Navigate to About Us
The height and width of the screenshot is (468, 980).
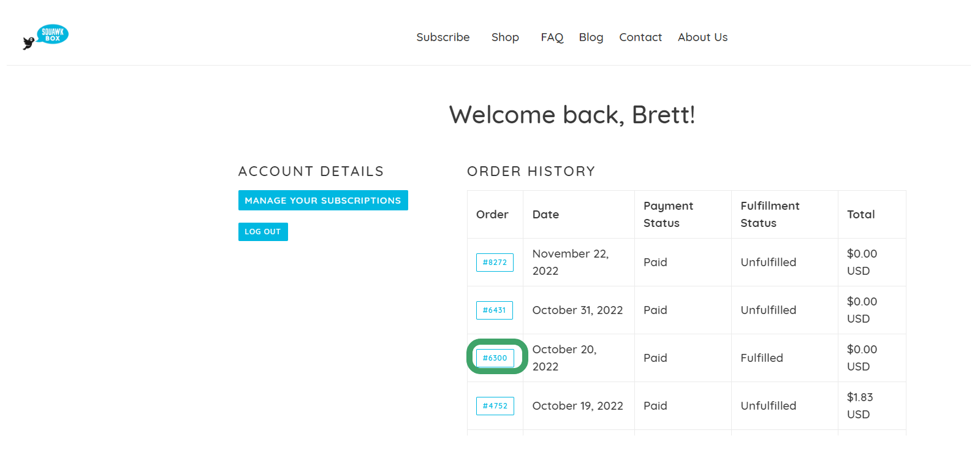pos(702,37)
